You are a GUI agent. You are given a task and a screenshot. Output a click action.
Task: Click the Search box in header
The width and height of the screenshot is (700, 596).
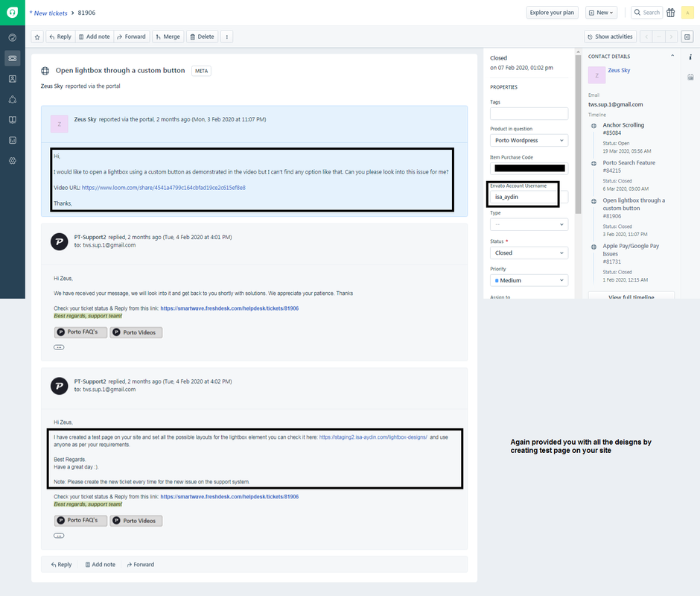tap(646, 13)
